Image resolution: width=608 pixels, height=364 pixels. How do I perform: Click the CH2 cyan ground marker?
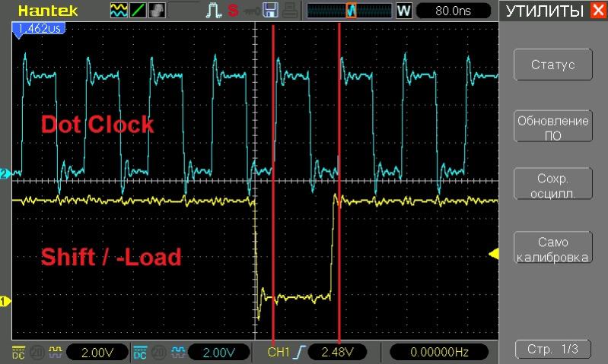(x=5, y=173)
